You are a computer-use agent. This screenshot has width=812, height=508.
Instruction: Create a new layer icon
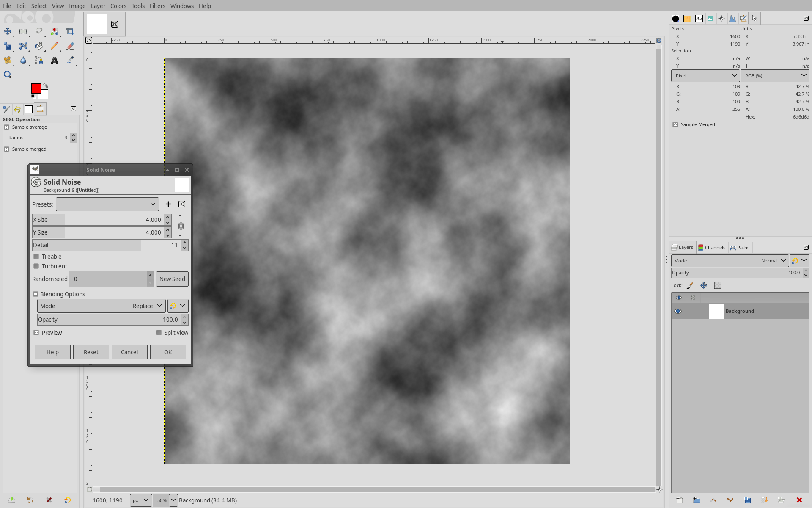[x=679, y=500]
